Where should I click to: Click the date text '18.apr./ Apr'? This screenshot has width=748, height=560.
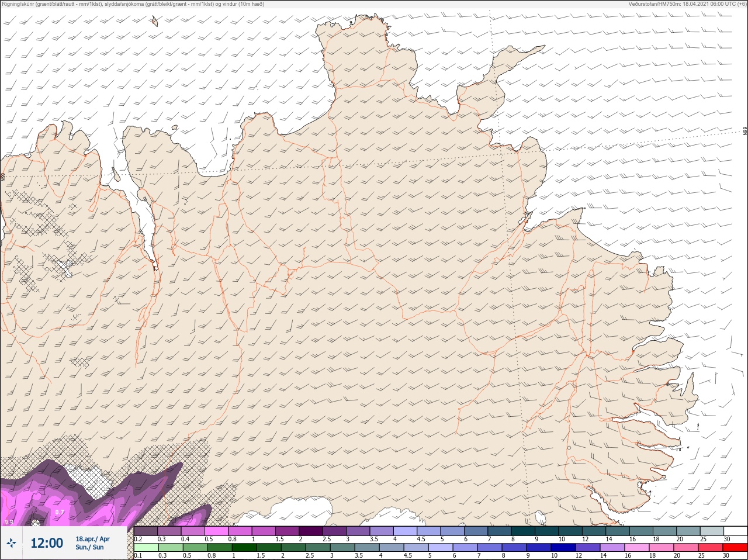pyautogui.click(x=92, y=539)
